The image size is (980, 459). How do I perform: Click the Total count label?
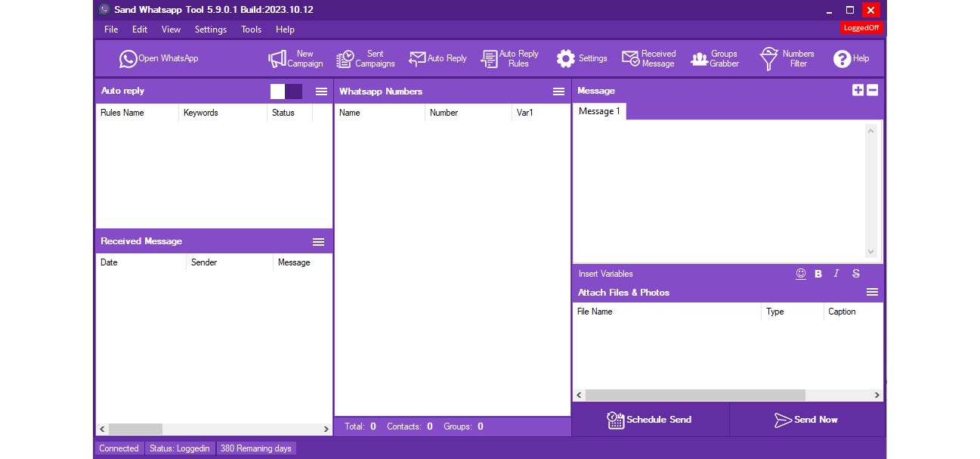[x=360, y=426]
